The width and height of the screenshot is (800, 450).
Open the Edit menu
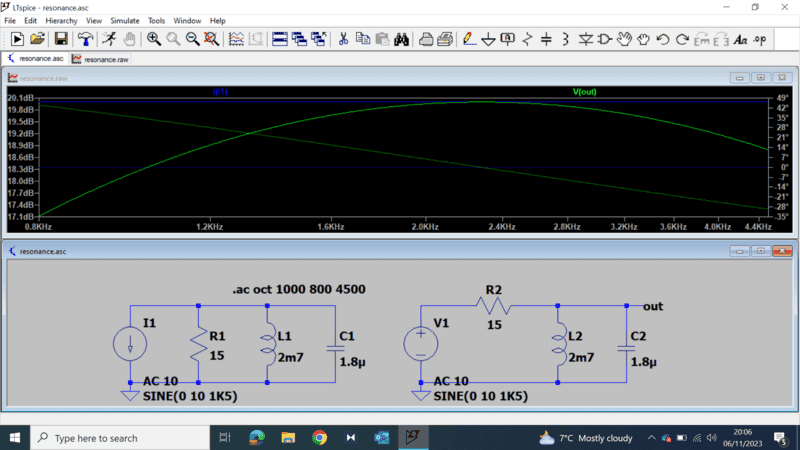tap(31, 21)
